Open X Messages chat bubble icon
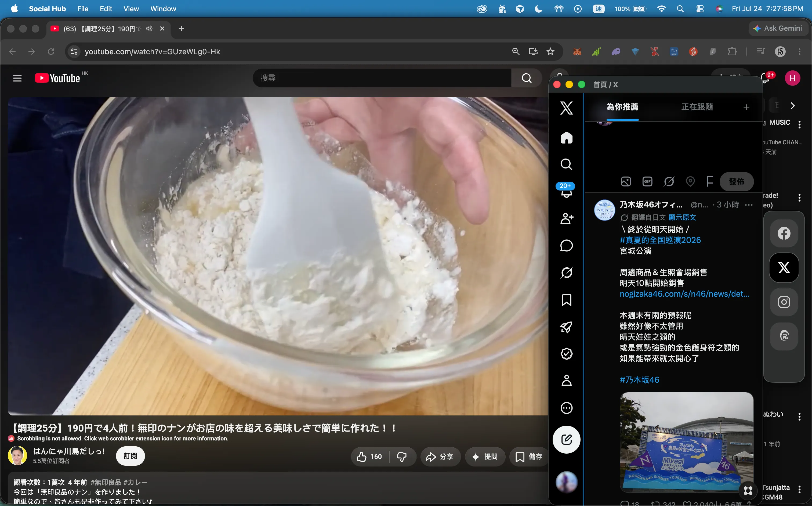Screen dimensions: 812x506 coord(566,246)
